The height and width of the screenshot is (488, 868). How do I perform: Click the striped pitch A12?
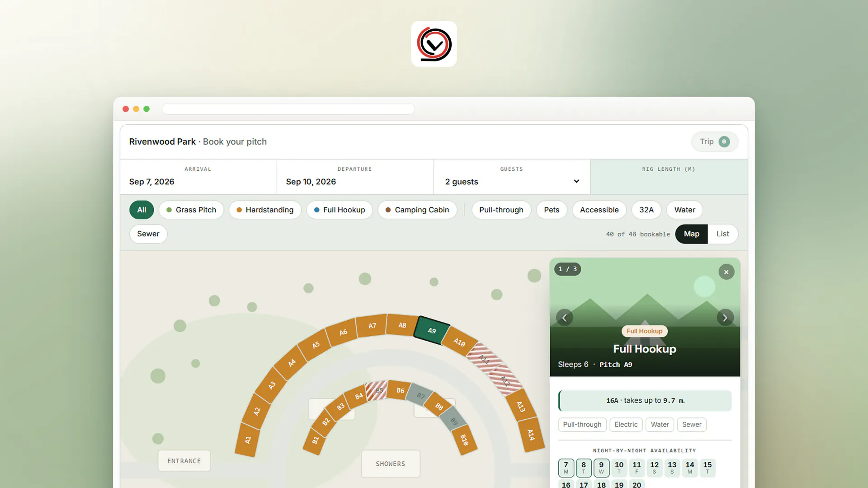pos(505,381)
